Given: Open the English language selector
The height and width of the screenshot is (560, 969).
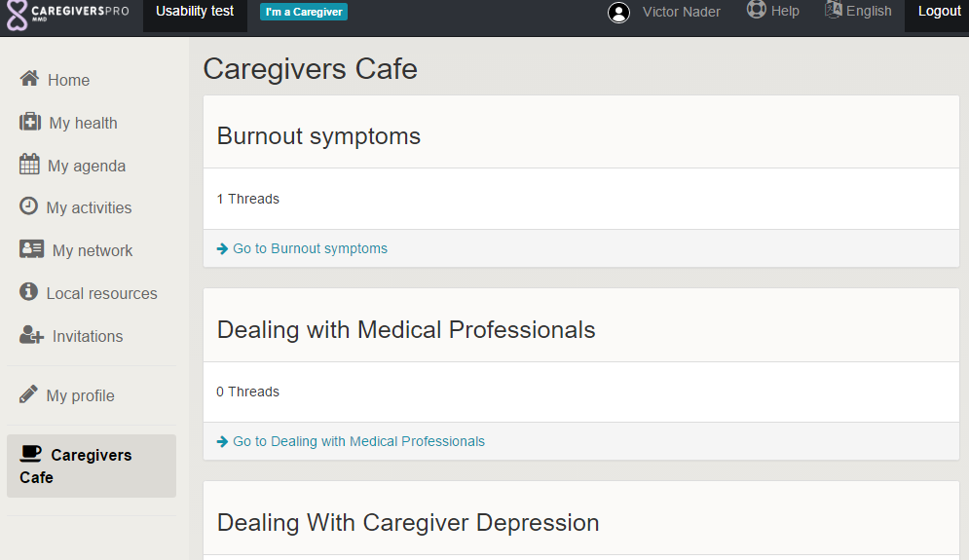Looking at the screenshot, I should 858,11.
